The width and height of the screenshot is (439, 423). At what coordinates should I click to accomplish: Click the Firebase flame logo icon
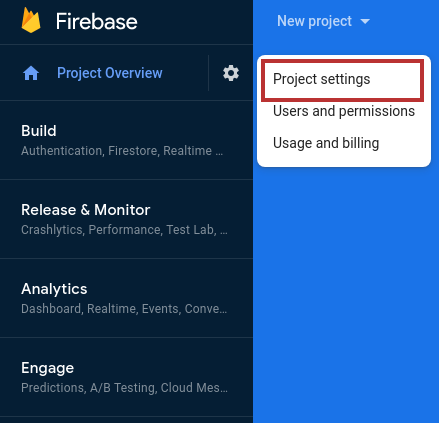pyautogui.click(x=31, y=21)
